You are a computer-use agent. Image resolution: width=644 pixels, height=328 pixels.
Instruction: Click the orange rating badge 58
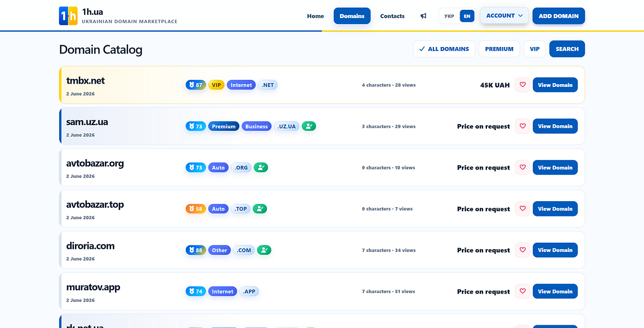[x=195, y=209]
